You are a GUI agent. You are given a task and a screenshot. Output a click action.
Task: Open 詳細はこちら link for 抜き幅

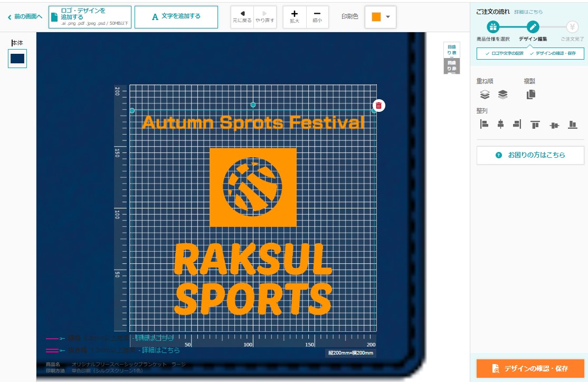click(161, 350)
